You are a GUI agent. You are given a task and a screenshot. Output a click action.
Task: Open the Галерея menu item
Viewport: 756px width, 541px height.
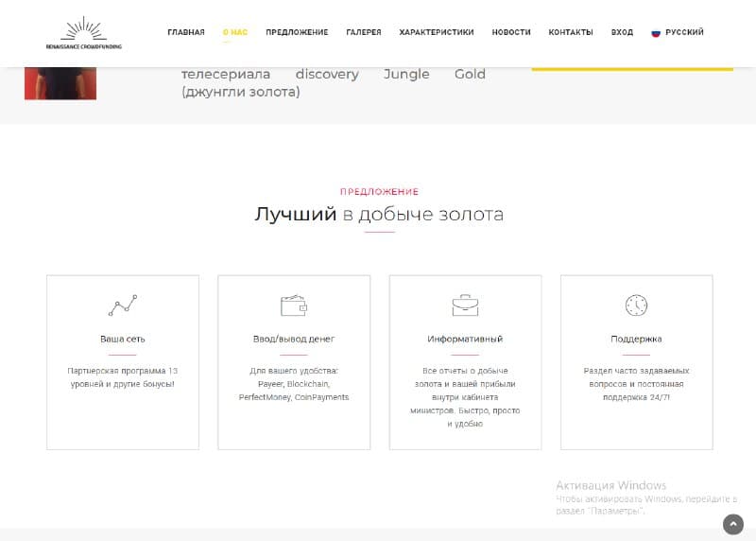click(364, 32)
